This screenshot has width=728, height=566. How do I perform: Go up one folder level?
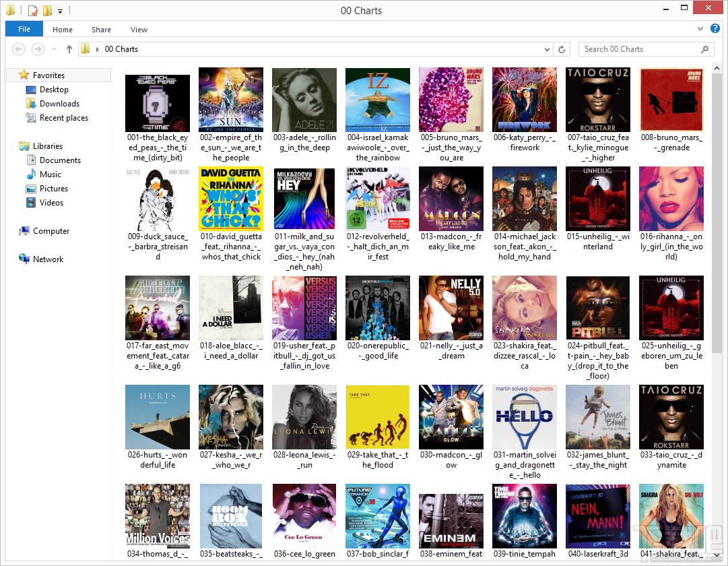69,49
